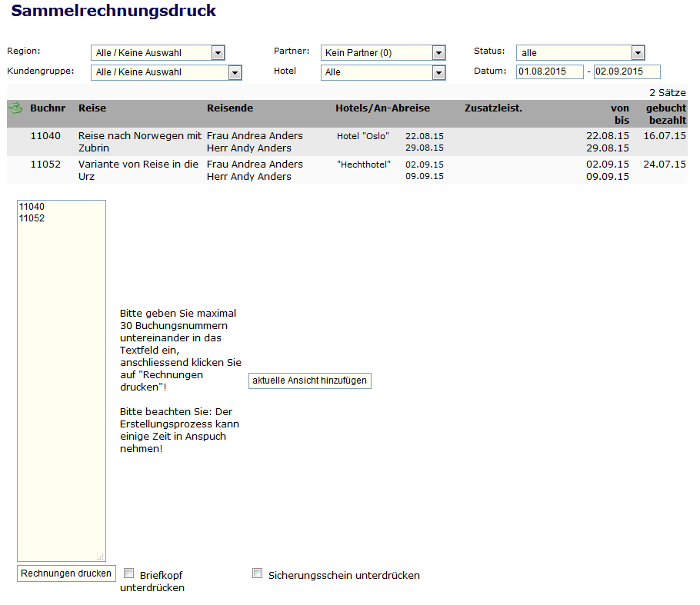
Task: Open the Partner dropdown list
Action: point(438,53)
